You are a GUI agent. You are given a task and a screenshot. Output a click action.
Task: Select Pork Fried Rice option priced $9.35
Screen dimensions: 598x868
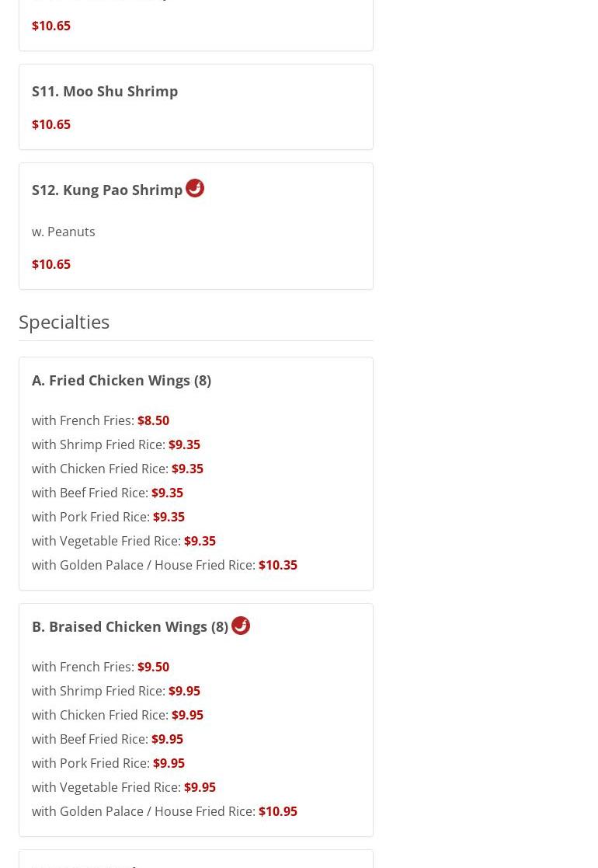108,517
